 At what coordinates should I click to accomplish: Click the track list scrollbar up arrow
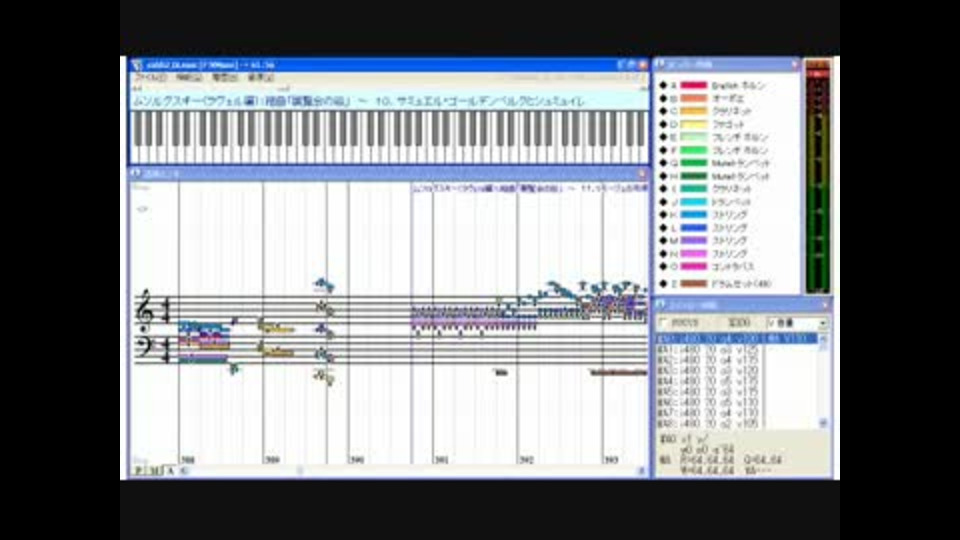pos(823,339)
